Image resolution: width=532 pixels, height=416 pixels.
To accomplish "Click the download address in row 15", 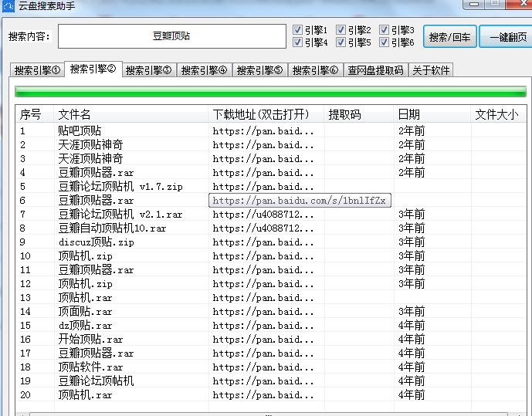I will tap(263, 326).
